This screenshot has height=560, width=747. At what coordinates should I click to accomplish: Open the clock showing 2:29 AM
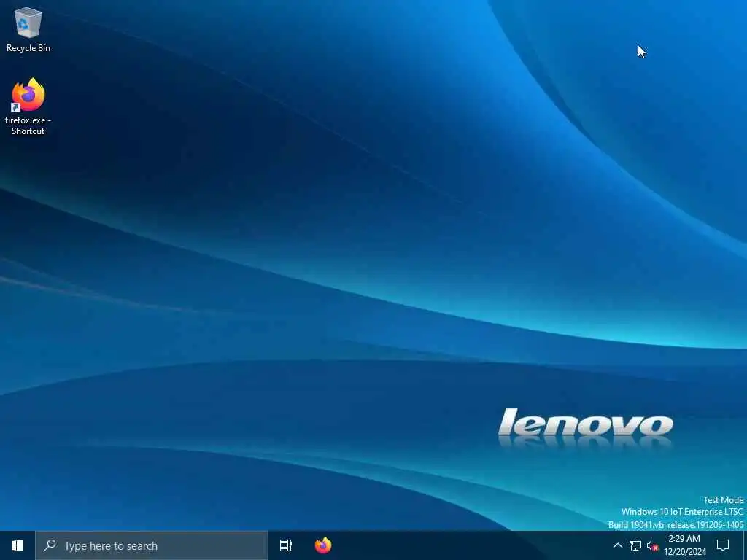684,545
